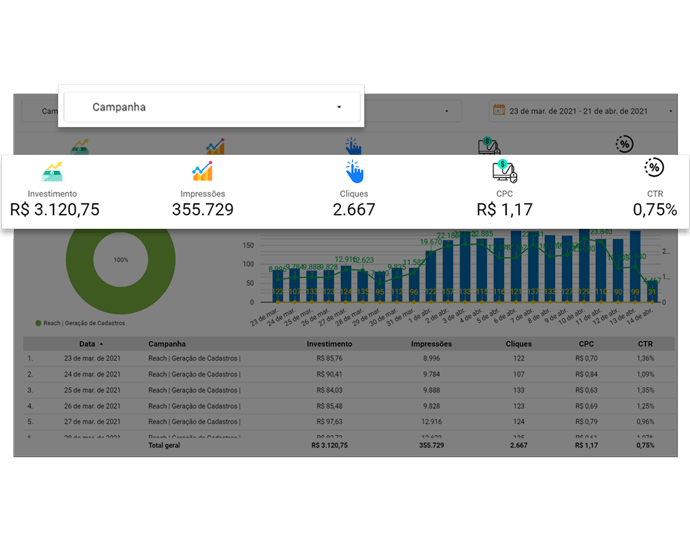Sort table by Investimento column header
The width and height of the screenshot is (690, 536).
329,344
